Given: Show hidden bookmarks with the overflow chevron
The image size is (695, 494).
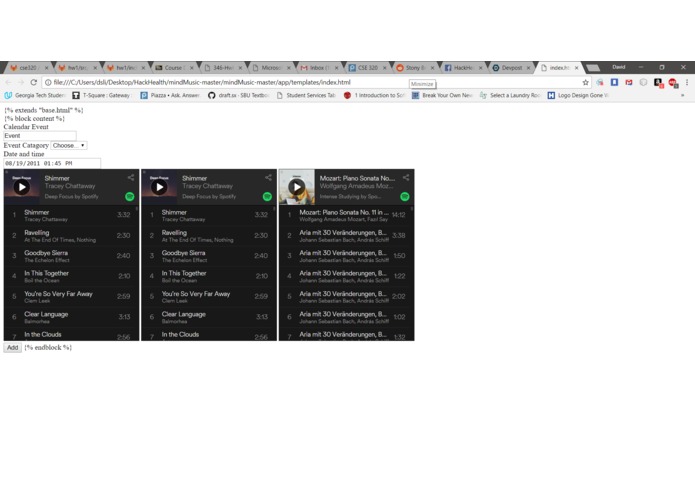Looking at the screenshot, I should pyautogui.click(x=683, y=95).
